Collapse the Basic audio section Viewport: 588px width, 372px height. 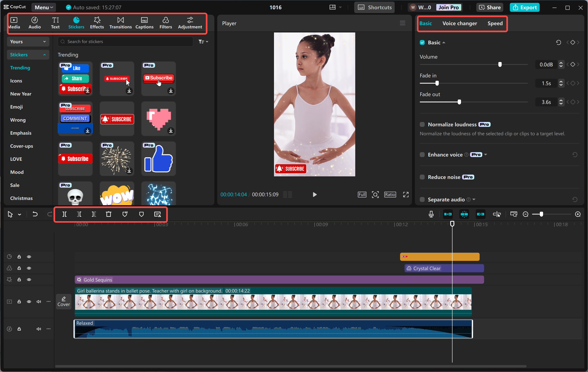pyautogui.click(x=444, y=42)
